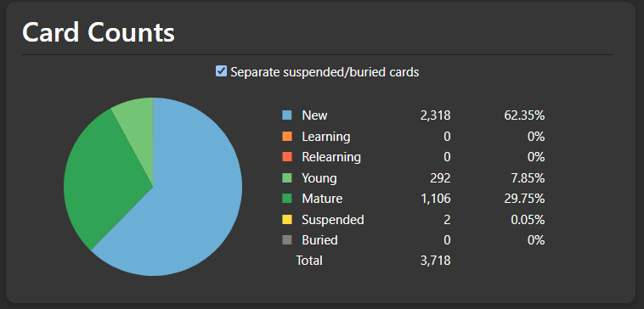Click the dark green Mature swatch
This screenshot has height=309, width=644.
click(x=287, y=199)
